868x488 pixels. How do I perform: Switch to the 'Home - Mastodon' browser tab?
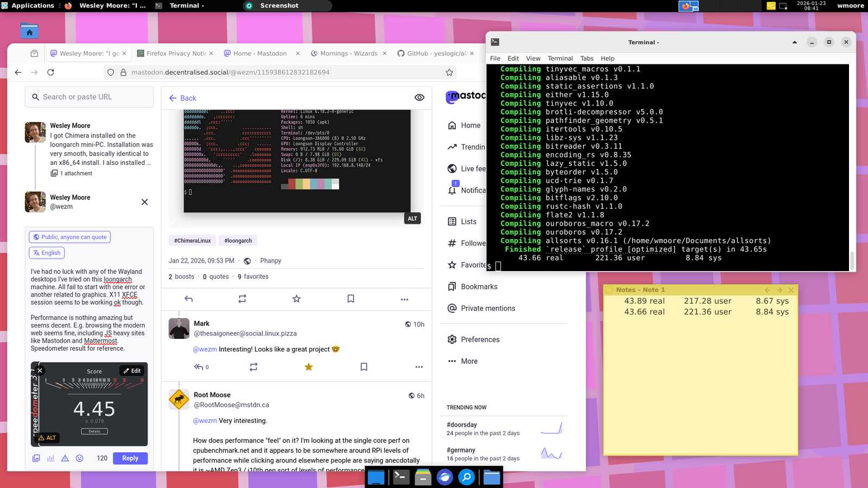[260, 53]
